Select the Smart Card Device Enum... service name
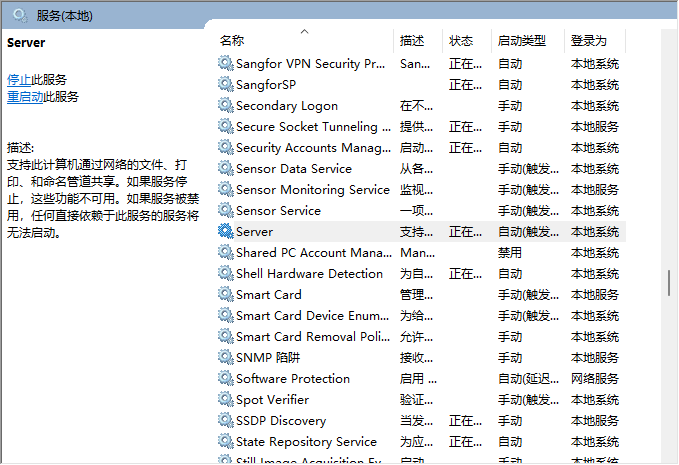Viewport: 679px width, 465px height. pos(312,316)
